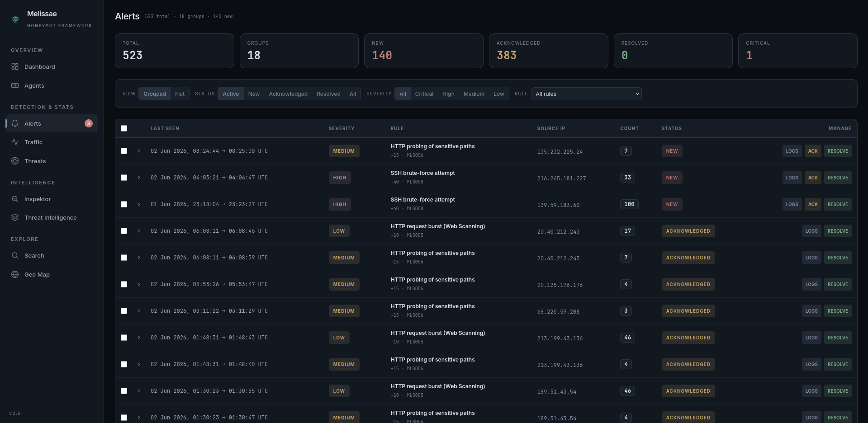This screenshot has width=868, height=423.
Task: Click ACK on 135.232.225.24 alert
Action: (x=813, y=151)
